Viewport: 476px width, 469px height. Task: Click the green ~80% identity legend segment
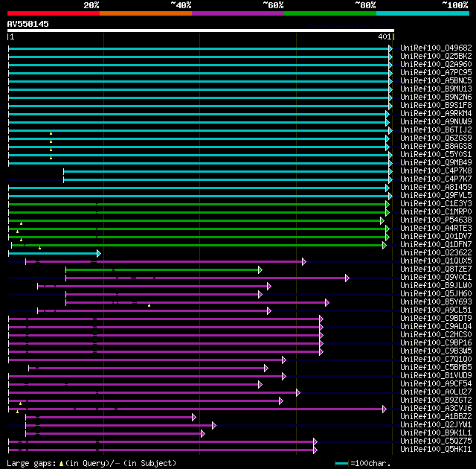tap(330, 13)
